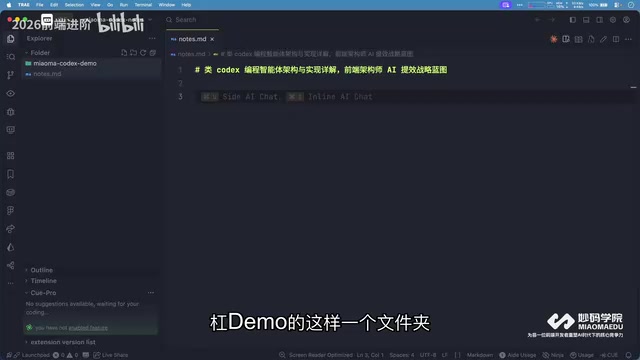The image size is (640, 360).
Task: Show additional activity bar views ellipsis
Action: point(11,283)
